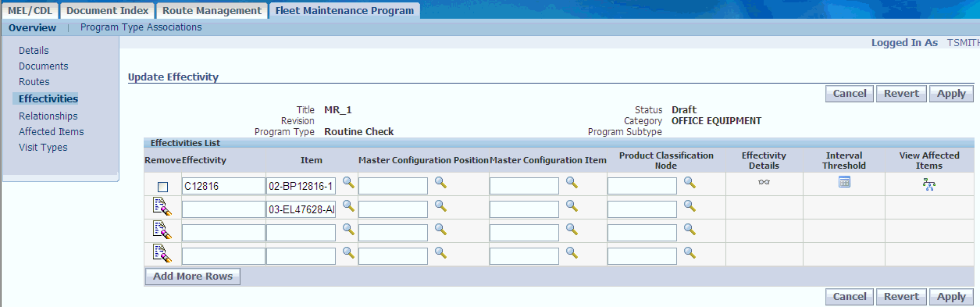This screenshot has width=980, height=307.
Task: Click the Draft status value
Action: 684,110
